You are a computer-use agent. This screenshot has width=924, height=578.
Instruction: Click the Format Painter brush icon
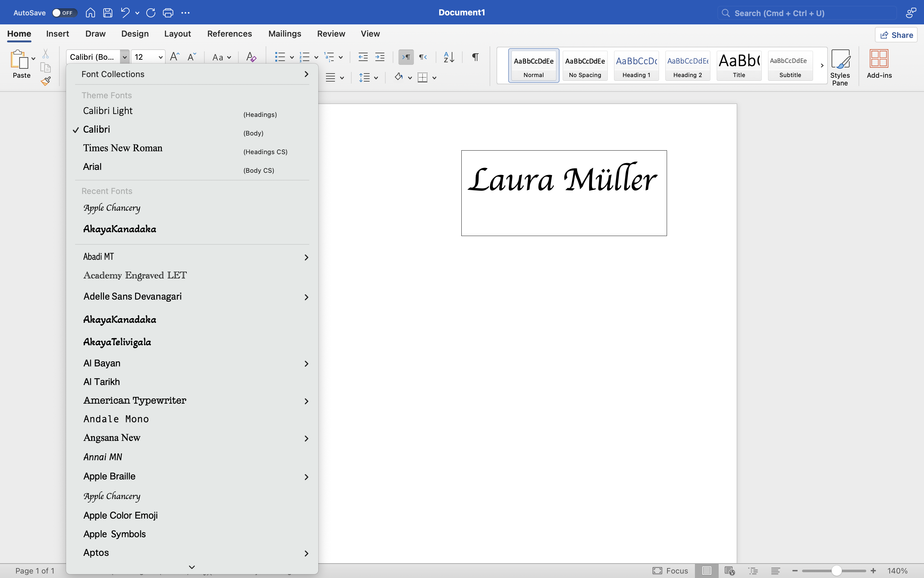coord(46,81)
